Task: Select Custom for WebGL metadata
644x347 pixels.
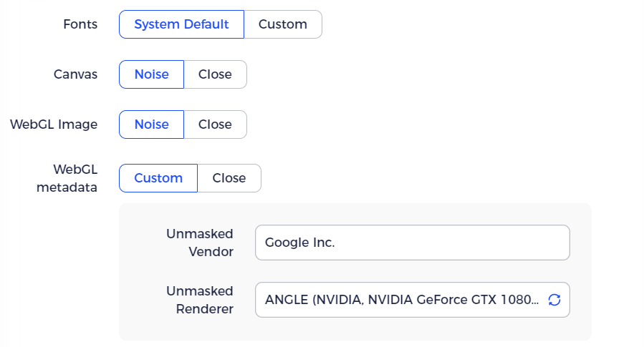Action: click(158, 178)
